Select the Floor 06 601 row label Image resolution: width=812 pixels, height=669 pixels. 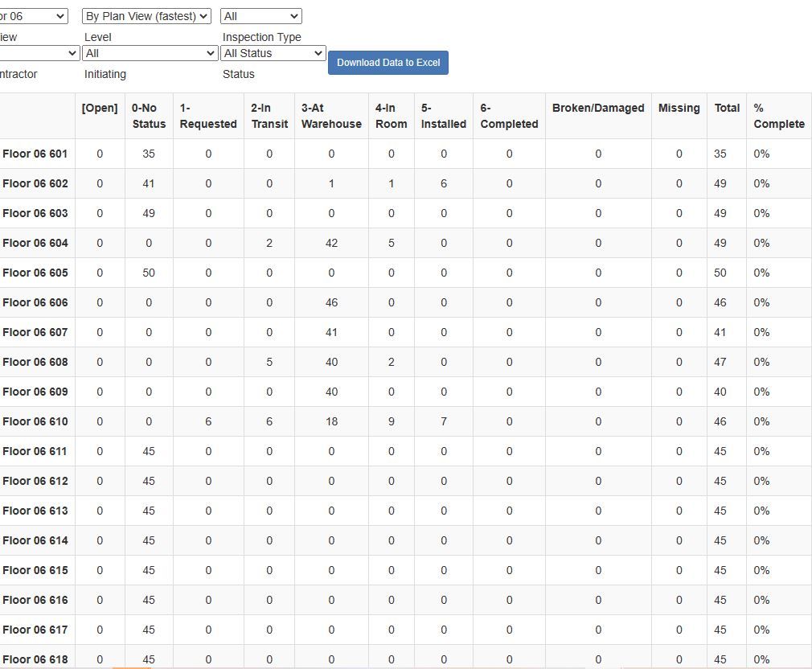coord(35,154)
